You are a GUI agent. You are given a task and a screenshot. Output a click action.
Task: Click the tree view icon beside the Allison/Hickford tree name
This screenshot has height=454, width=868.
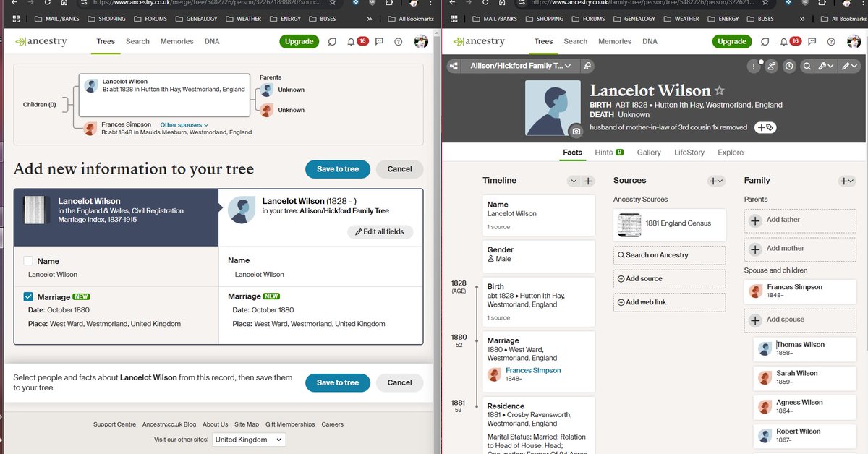(454, 66)
